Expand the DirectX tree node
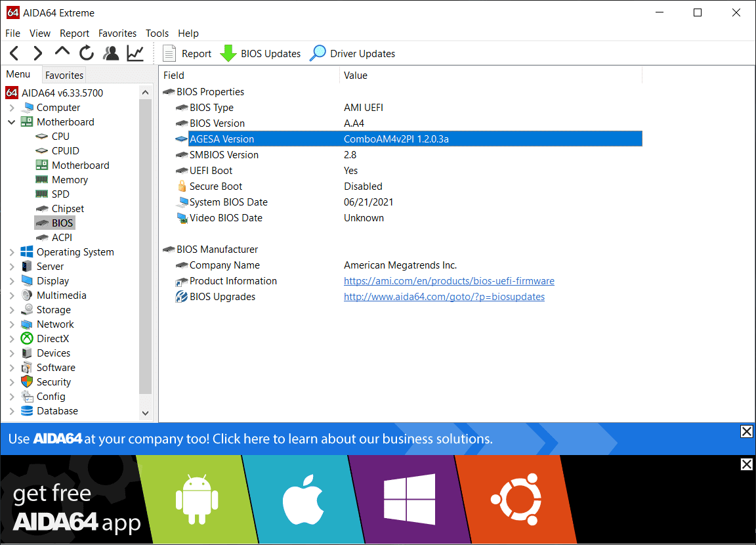 tap(12, 339)
